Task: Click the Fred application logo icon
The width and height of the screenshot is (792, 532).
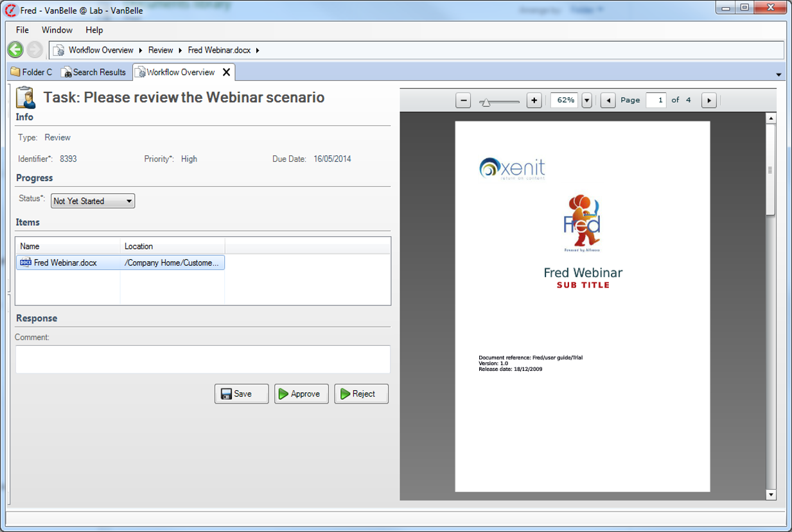Action: pos(10,10)
